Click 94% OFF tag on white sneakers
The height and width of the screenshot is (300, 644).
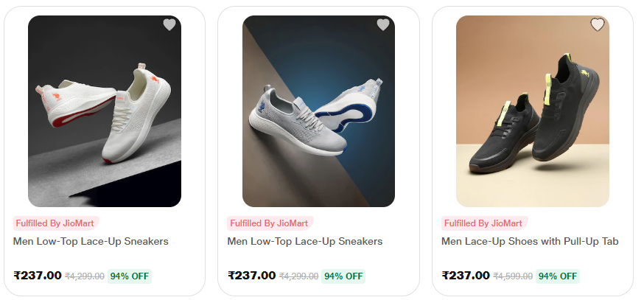(130, 276)
